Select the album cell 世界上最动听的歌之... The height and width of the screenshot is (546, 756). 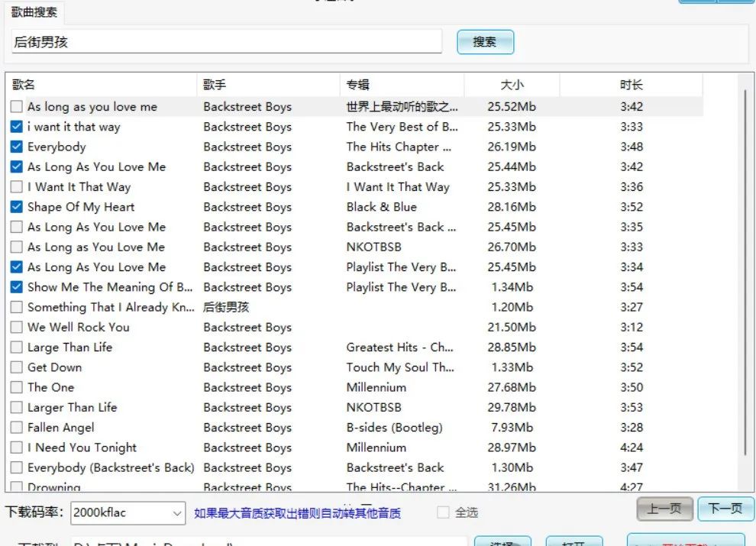402,107
